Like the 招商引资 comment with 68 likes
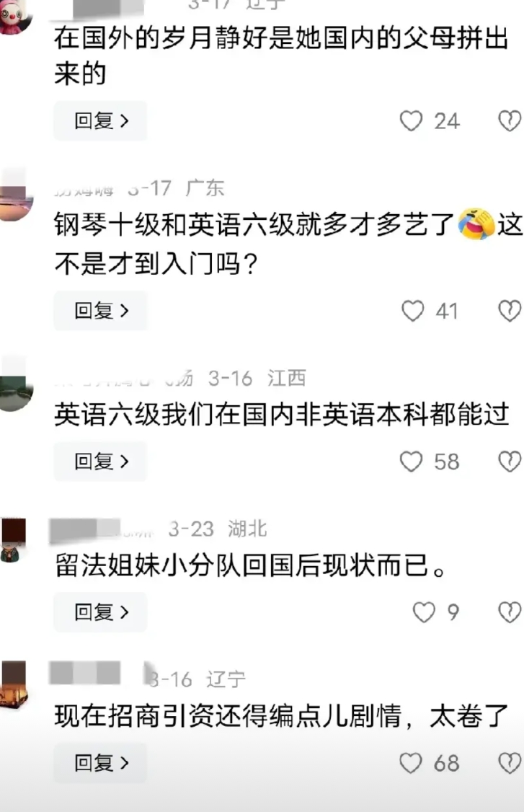 point(411,763)
